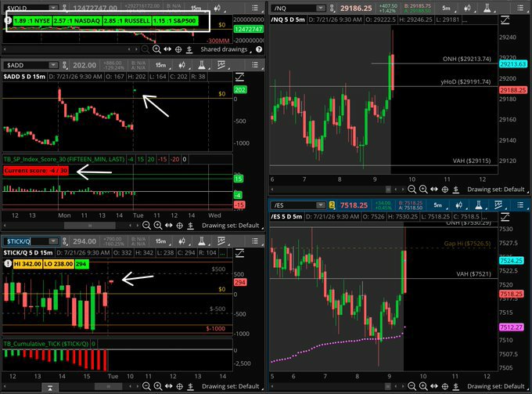Screen dimensions: 532x394
Task: Click the $ADD chart horizontal scrollbar thumb
Action: point(90,225)
